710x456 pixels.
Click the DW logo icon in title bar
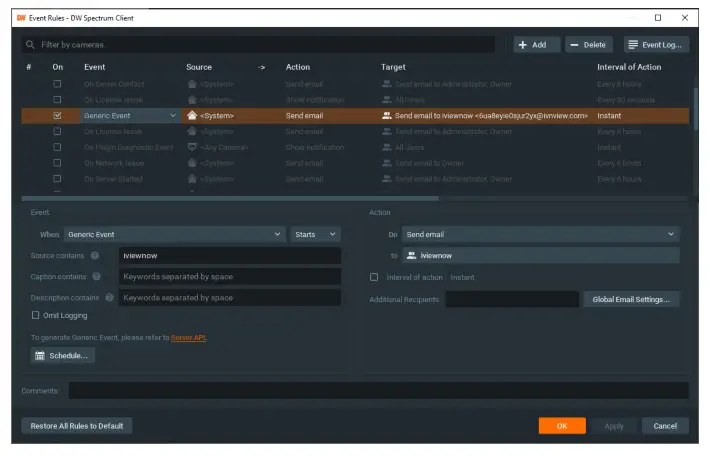(x=21, y=18)
